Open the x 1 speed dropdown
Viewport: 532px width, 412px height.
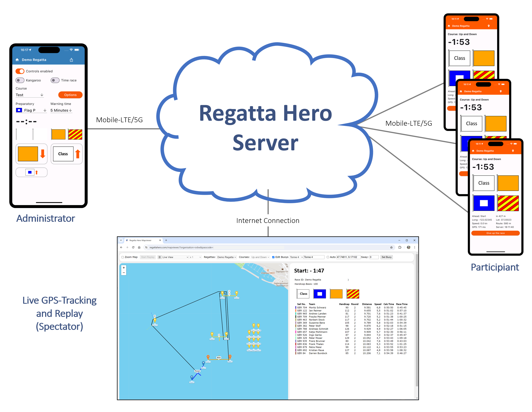195,257
